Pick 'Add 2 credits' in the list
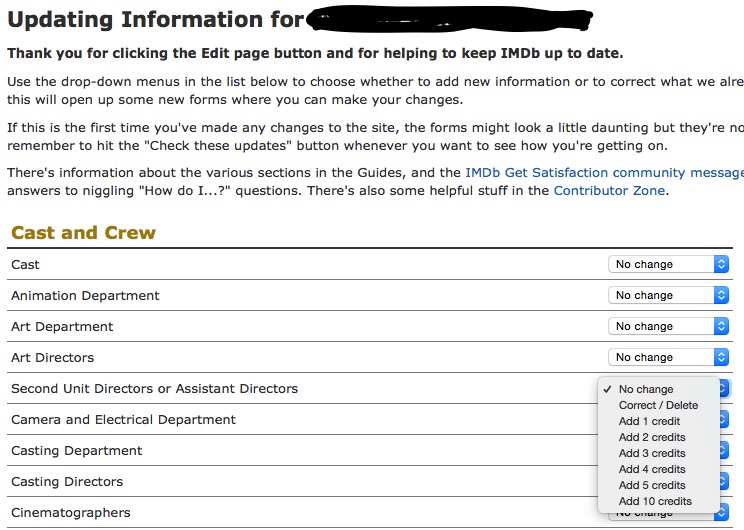744x530 pixels. (652, 437)
